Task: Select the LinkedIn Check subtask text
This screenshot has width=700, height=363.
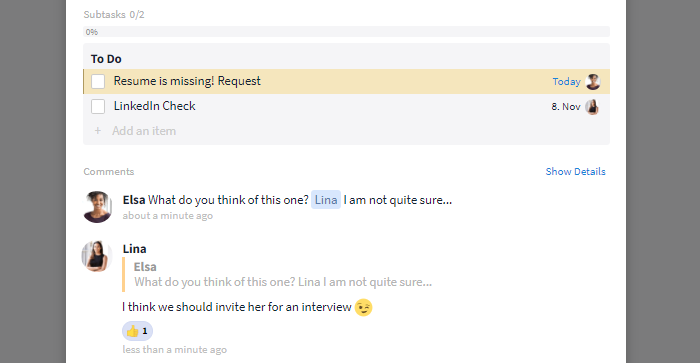Action: coord(154,106)
